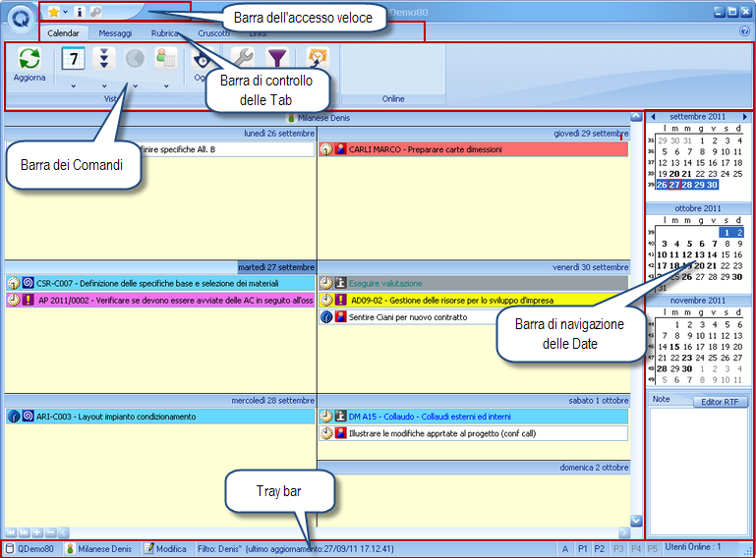
Task: Click the info icon on Eseguire valutazione row
Action: click(340, 283)
